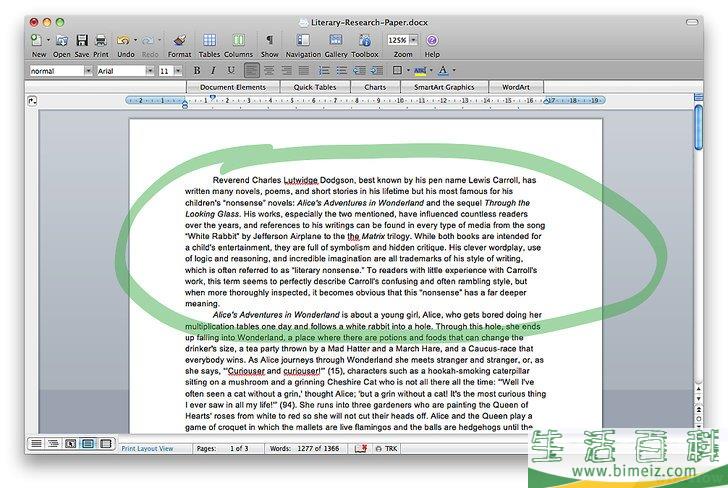The height and width of the screenshot is (488, 728).
Task: Switch to Draft view button
Action: tap(36, 444)
